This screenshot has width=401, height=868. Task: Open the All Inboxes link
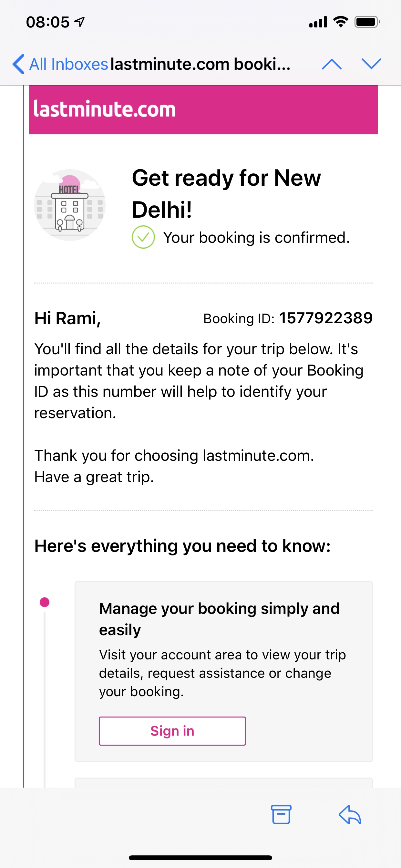pos(69,64)
